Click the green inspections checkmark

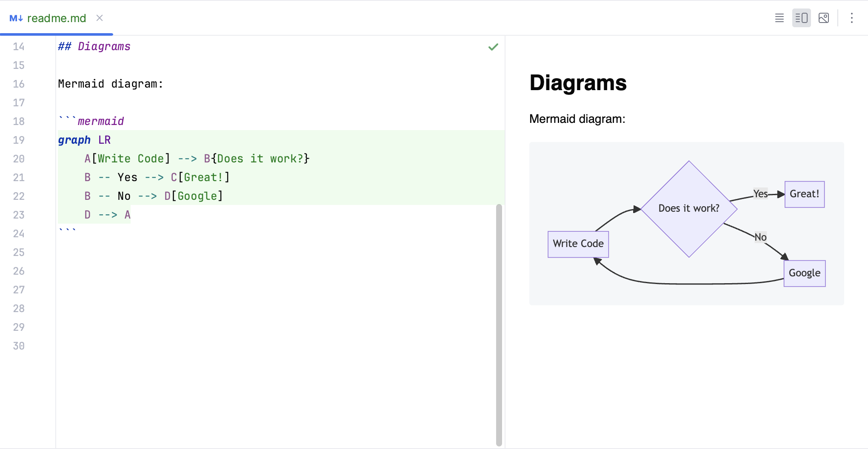493,47
